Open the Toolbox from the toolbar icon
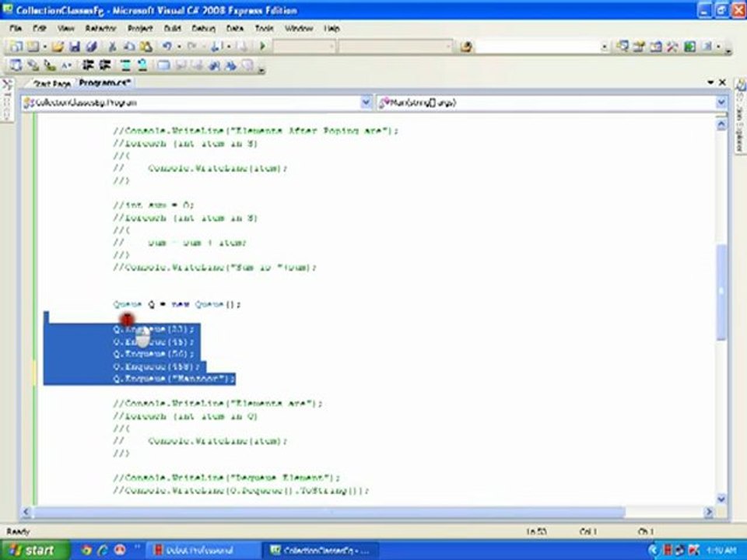 [672, 46]
